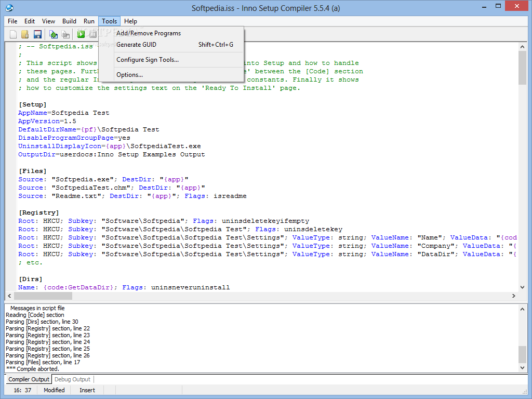
Task: Click the UninstallDisplayIcon line
Action: tap(110, 146)
